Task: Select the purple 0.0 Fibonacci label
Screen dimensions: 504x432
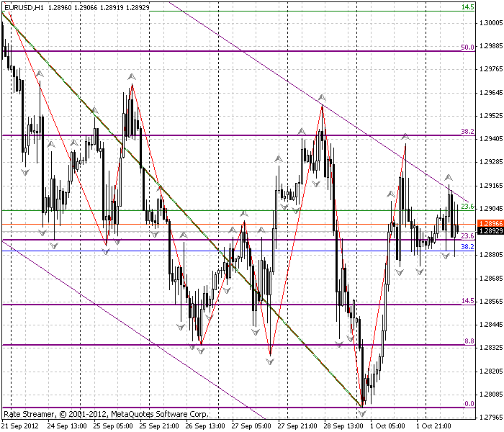Action: coord(469,404)
